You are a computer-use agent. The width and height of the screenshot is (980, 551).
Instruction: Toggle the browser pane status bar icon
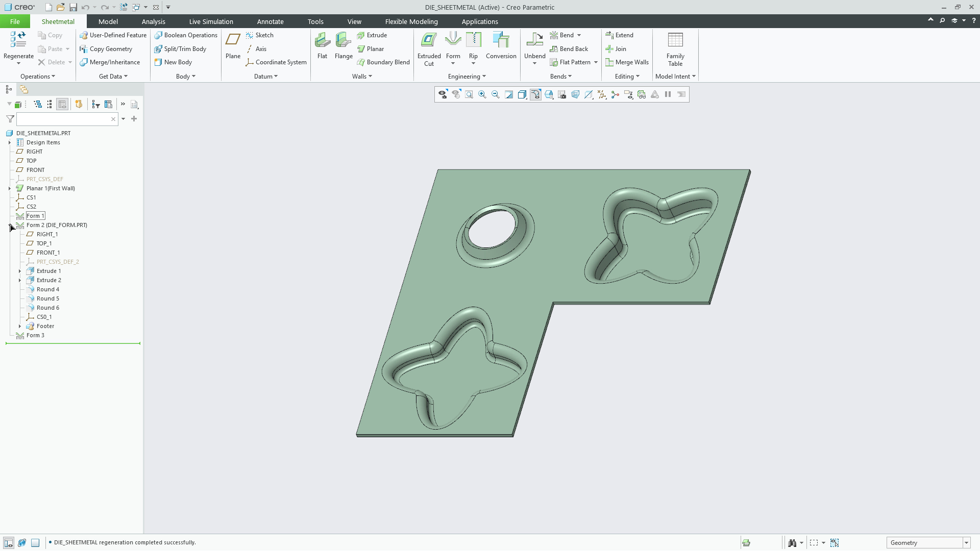click(22, 543)
